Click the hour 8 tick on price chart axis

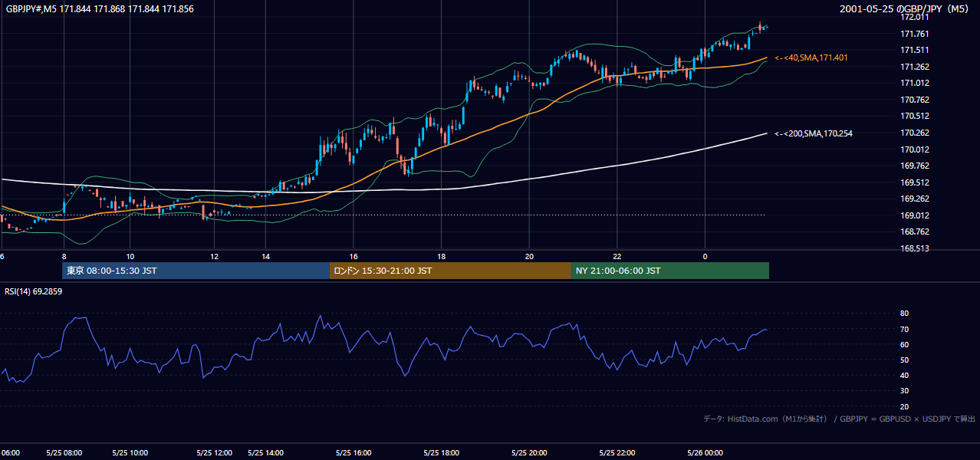pos(64,256)
